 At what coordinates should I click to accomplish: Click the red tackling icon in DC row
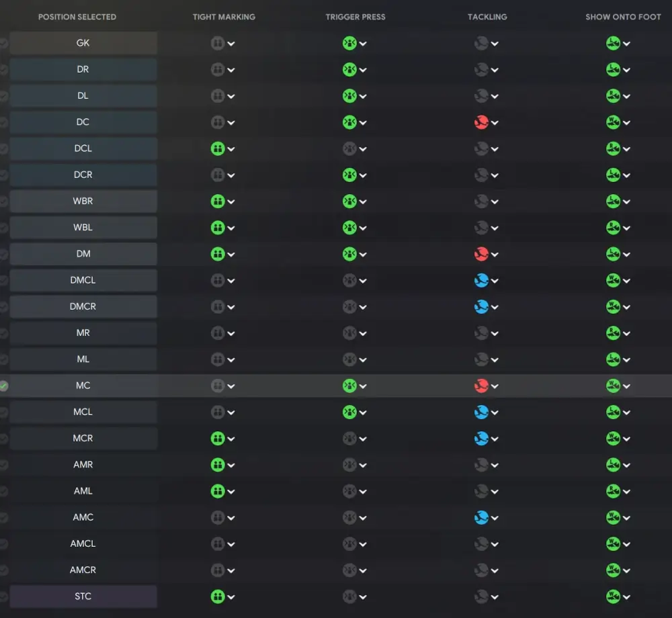click(x=481, y=122)
